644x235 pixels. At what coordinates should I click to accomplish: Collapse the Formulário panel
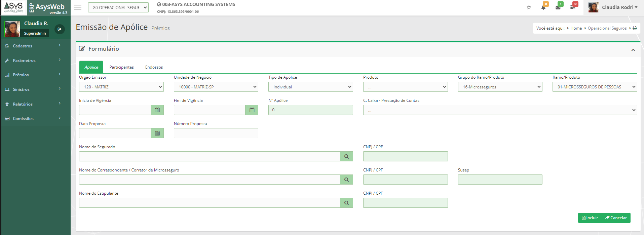tap(633, 50)
